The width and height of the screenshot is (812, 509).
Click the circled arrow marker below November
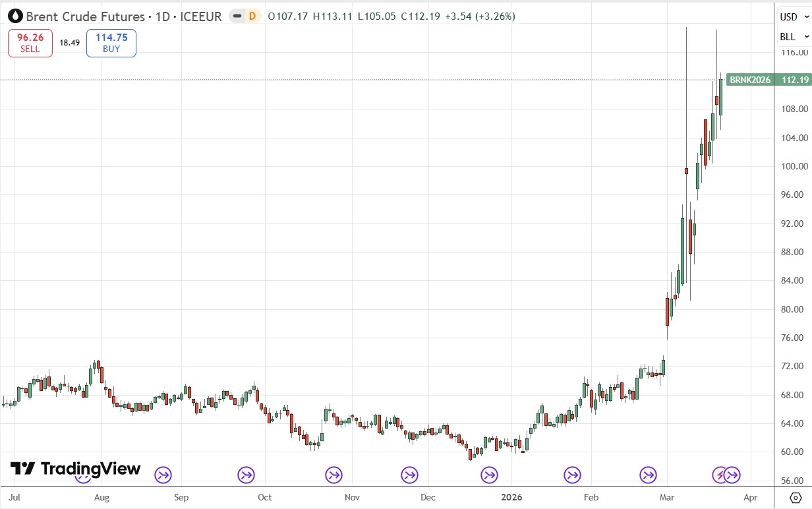[x=333, y=474]
